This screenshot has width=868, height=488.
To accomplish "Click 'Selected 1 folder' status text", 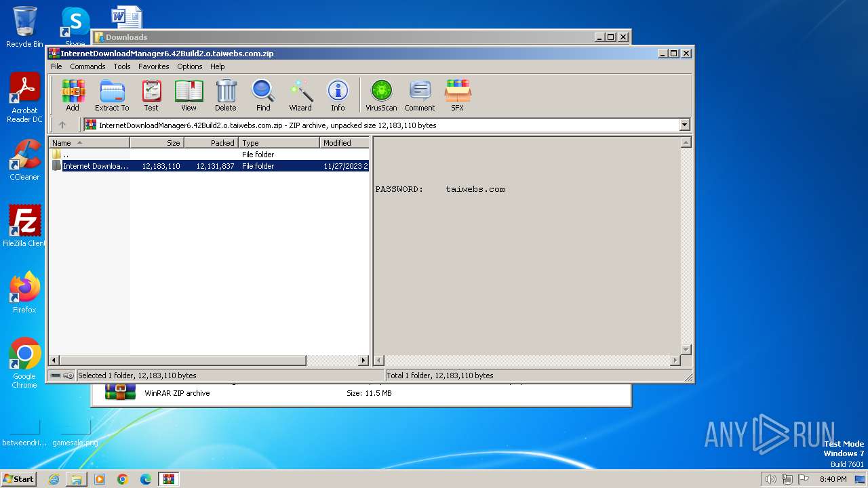I will [137, 375].
